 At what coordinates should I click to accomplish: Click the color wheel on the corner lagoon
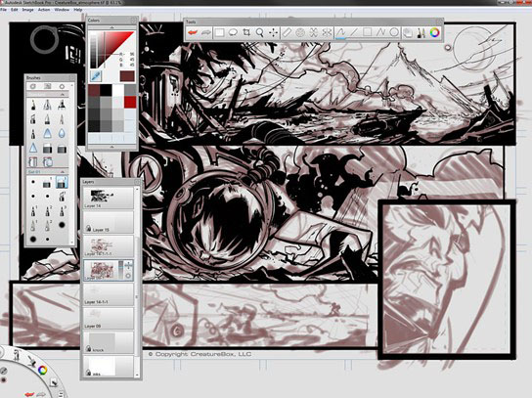click(x=42, y=371)
